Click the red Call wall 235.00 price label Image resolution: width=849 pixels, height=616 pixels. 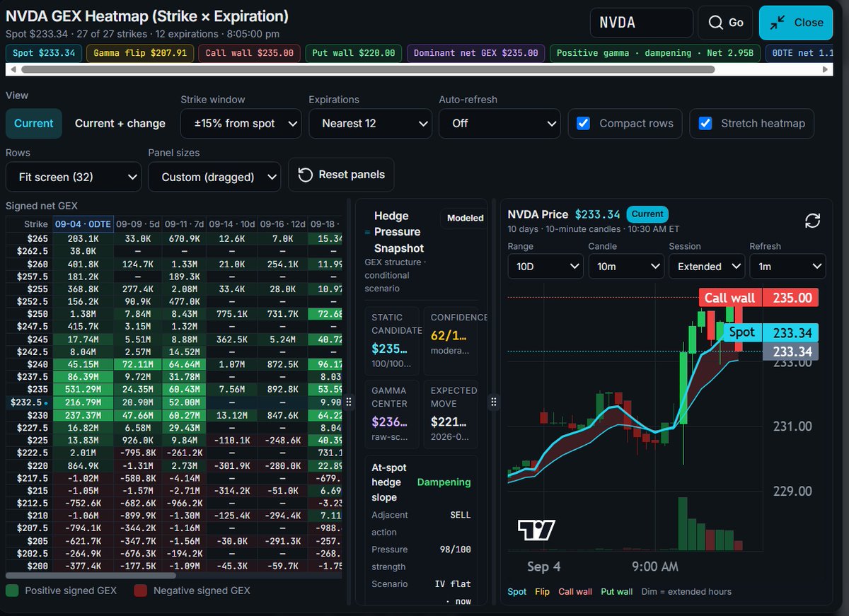(758, 298)
